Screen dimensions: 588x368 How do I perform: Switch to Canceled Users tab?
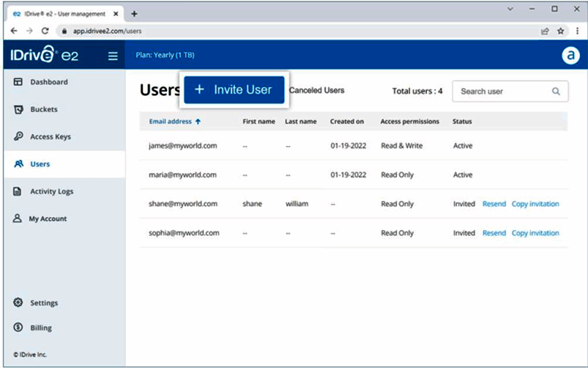pyautogui.click(x=316, y=90)
